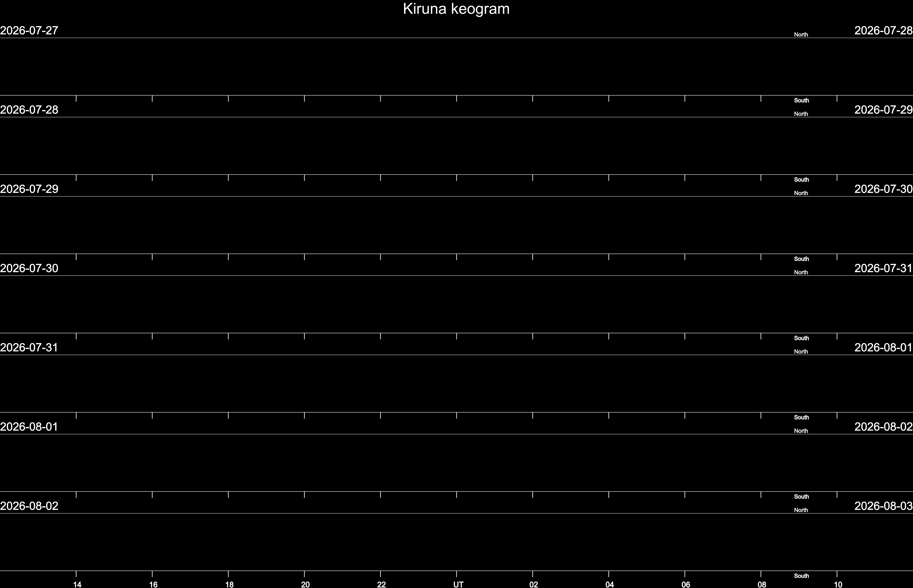The width and height of the screenshot is (913, 588).
Task: Select the right-side date label 2026-08-03
Action: click(x=884, y=506)
